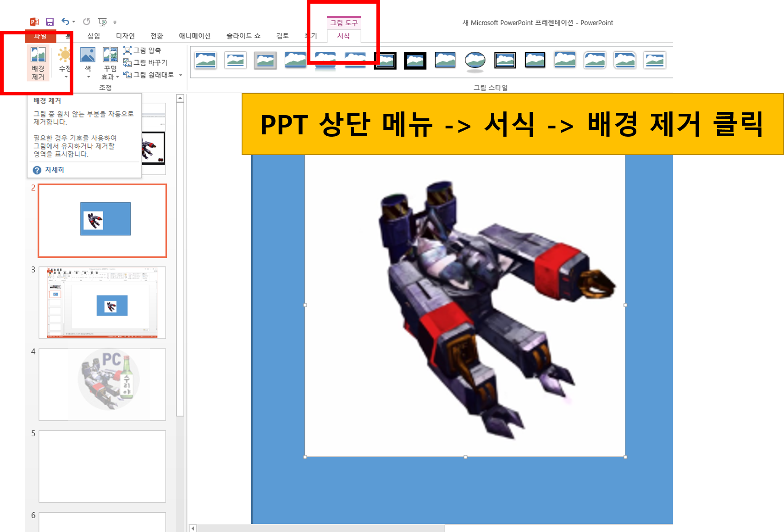Click Reset Picture (그림 원래대로)
The width and height of the screenshot is (784, 532).
coord(149,75)
